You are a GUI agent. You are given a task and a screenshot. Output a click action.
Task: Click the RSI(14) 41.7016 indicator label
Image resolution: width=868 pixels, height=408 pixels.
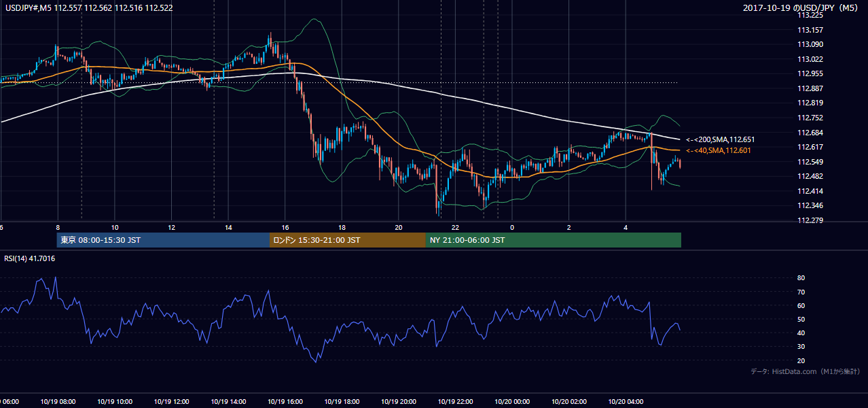click(29, 258)
